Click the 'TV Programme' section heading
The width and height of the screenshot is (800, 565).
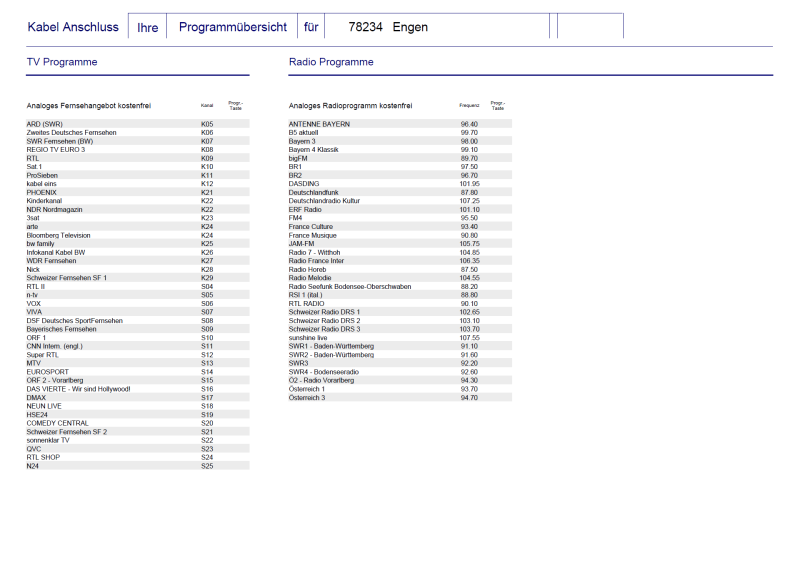(x=62, y=62)
